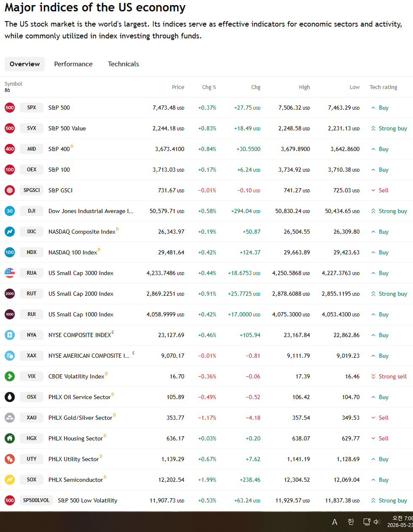This screenshot has height=532, width=413.
Task: Click the taskbar clock and date
Action: [x=400, y=522]
